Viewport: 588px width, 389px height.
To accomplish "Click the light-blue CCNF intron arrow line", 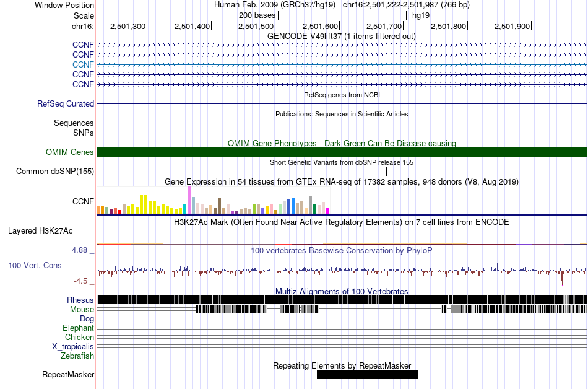I will coord(342,64).
